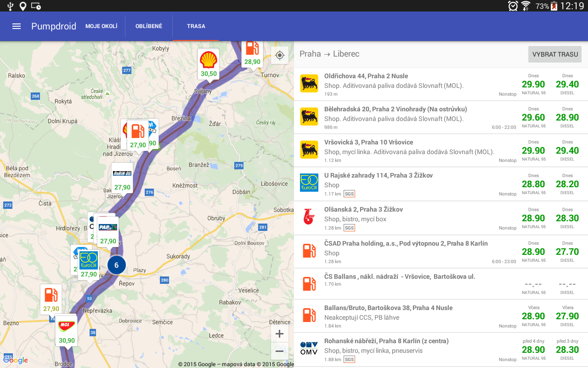This screenshot has width=588, height=368.
Task: Select the EuroOil map marker
Action: [89, 265]
